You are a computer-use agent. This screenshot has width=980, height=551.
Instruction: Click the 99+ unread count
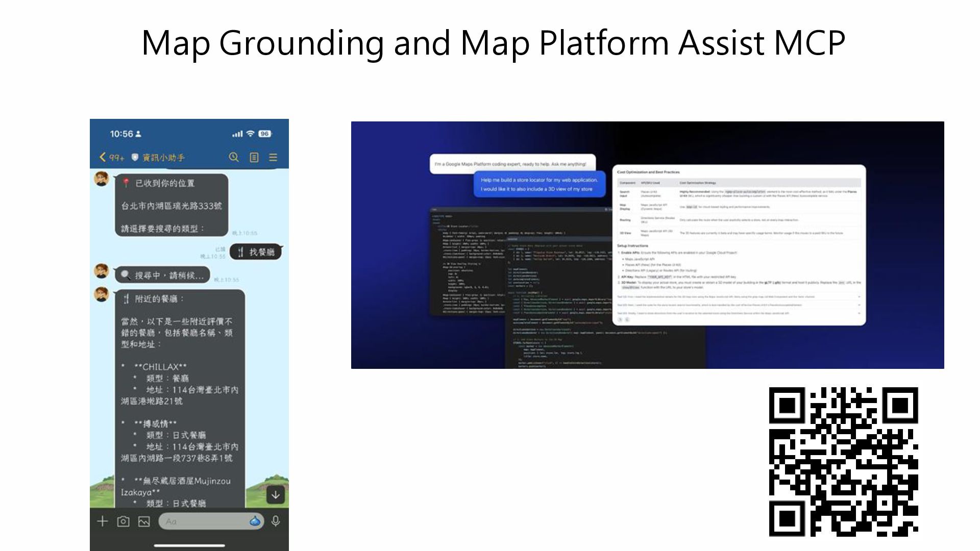point(117,158)
